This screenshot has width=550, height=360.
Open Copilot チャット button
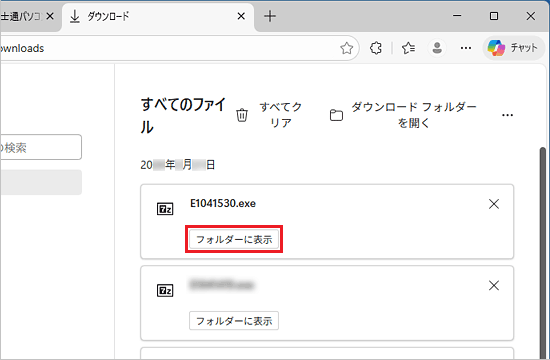coord(513,48)
